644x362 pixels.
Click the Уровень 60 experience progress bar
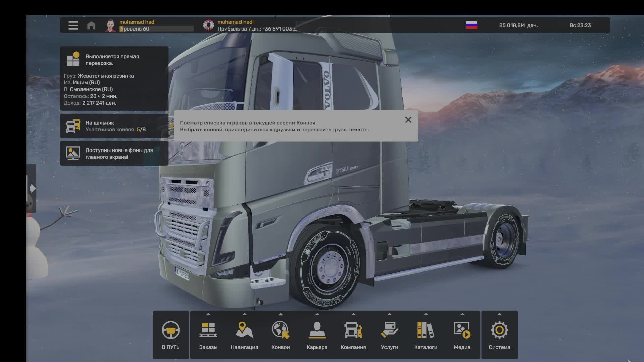[156, 29]
